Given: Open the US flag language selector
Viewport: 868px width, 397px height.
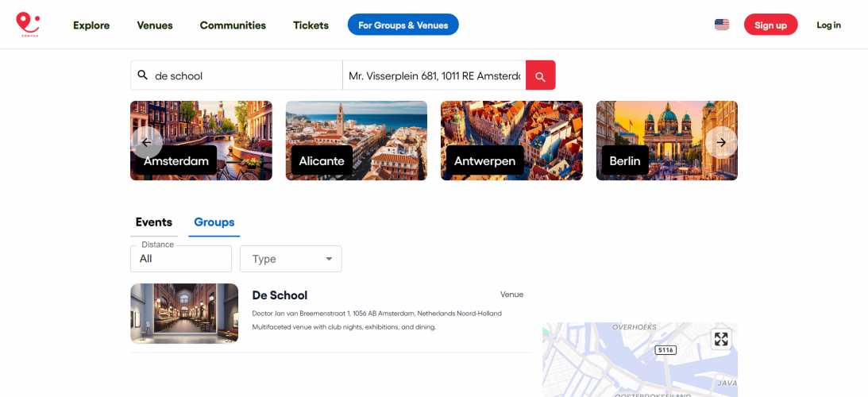Looking at the screenshot, I should [x=722, y=25].
